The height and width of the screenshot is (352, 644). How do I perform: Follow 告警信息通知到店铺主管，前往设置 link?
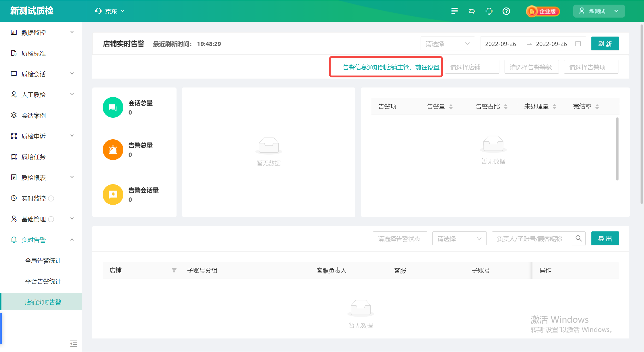pos(391,67)
